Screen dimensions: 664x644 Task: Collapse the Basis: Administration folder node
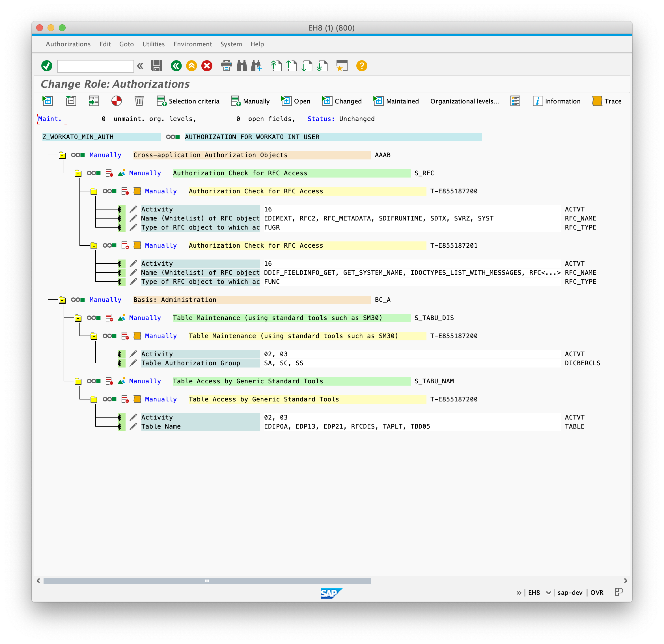click(x=62, y=300)
